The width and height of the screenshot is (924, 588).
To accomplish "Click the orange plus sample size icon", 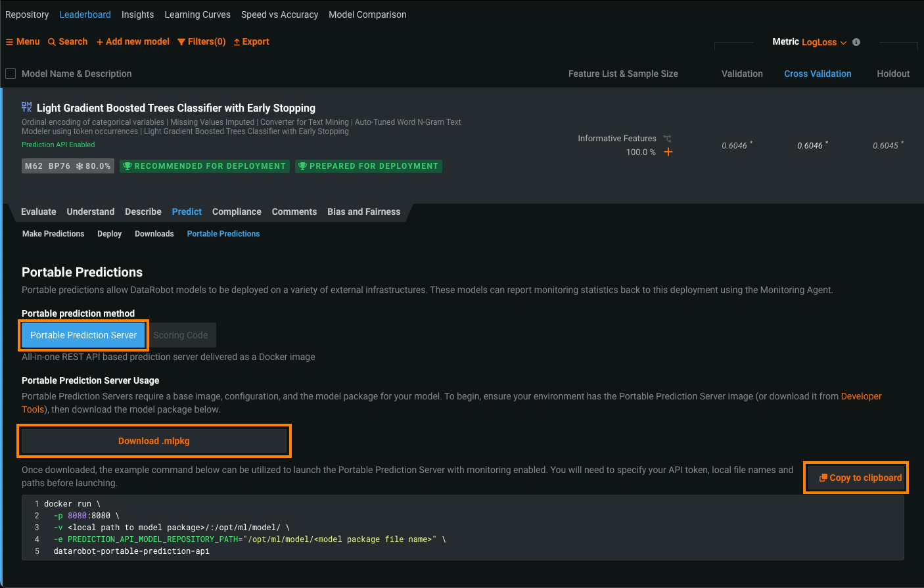I will tap(668, 152).
